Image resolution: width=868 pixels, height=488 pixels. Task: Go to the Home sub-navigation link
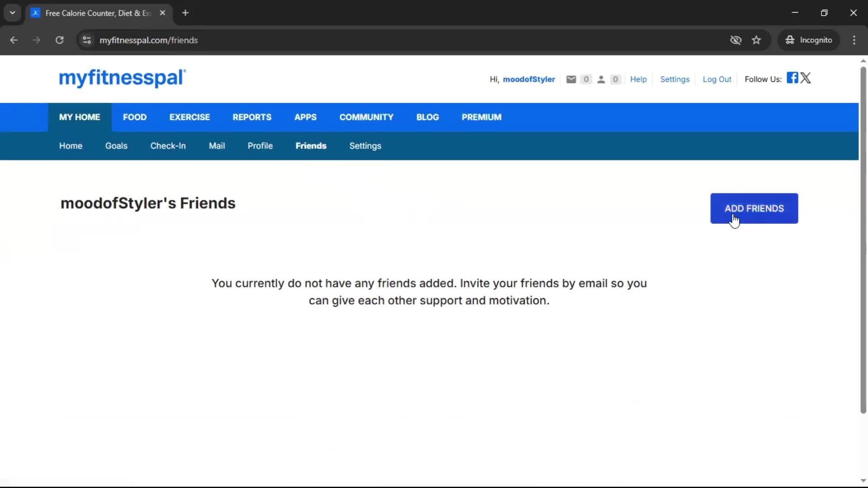coord(71,146)
